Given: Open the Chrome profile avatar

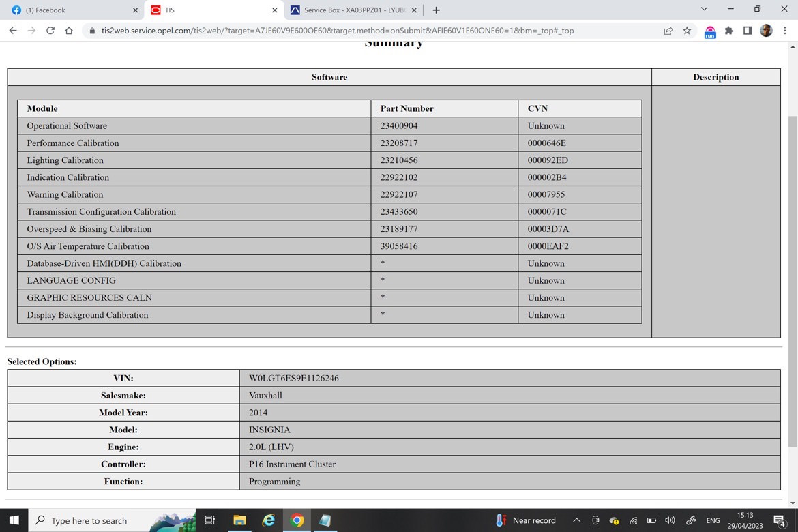Looking at the screenshot, I should pos(766,31).
